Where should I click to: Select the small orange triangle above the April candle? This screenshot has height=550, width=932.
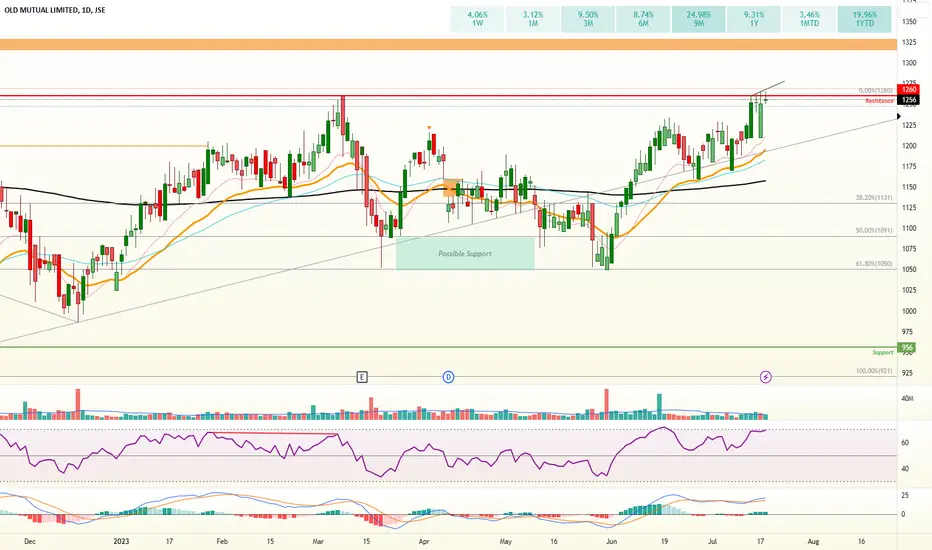(429, 127)
